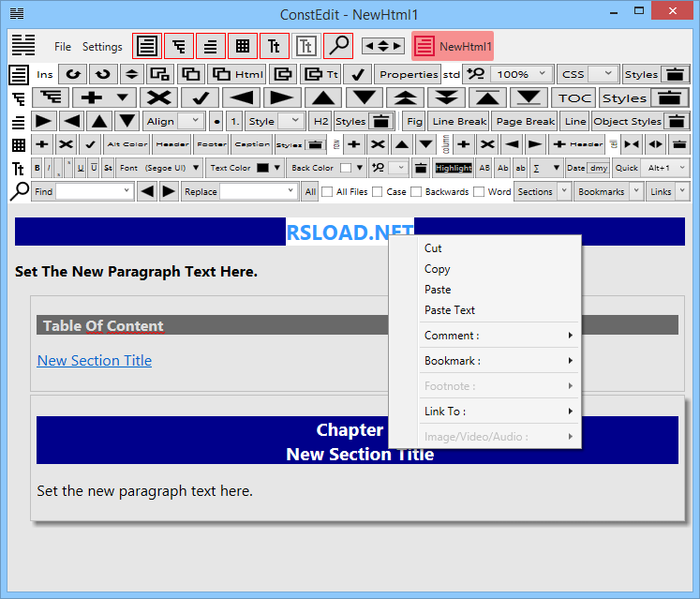Image resolution: width=700 pixels, height=599 pixels.
Task: Open the Quick Alt+1 dropdown
Action: pyautogui.click(x=665, y=168)
